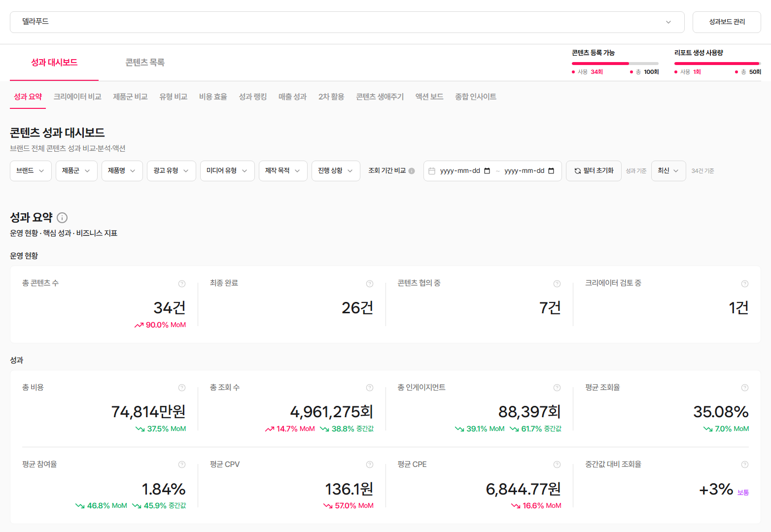The image size is (771, 532).
Task: Click the 콘텐츠 등록 가능 usage progress bar
Action: 615,64
